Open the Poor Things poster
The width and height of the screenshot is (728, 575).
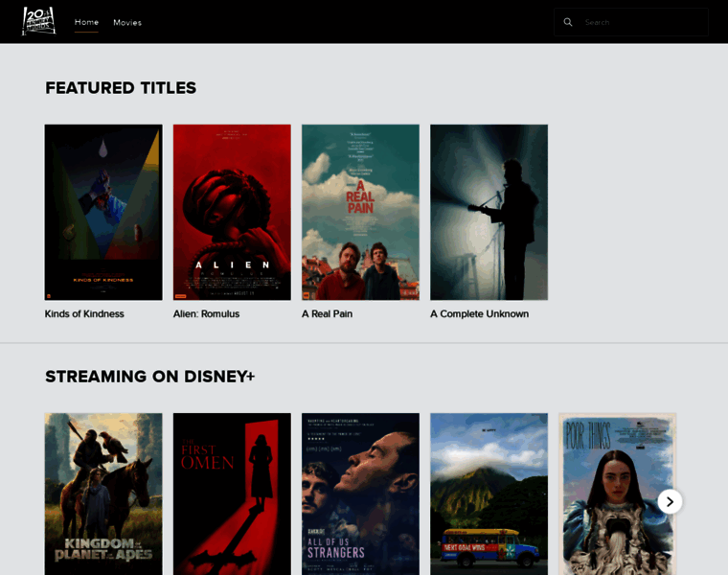click(618, 494)
